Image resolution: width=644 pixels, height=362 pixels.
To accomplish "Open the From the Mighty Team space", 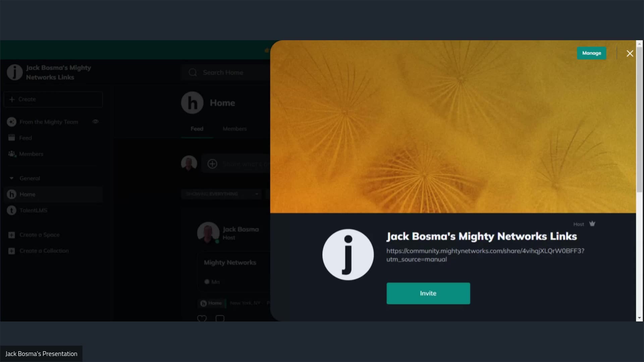I will pyautogui.click(x=48, y=122).
